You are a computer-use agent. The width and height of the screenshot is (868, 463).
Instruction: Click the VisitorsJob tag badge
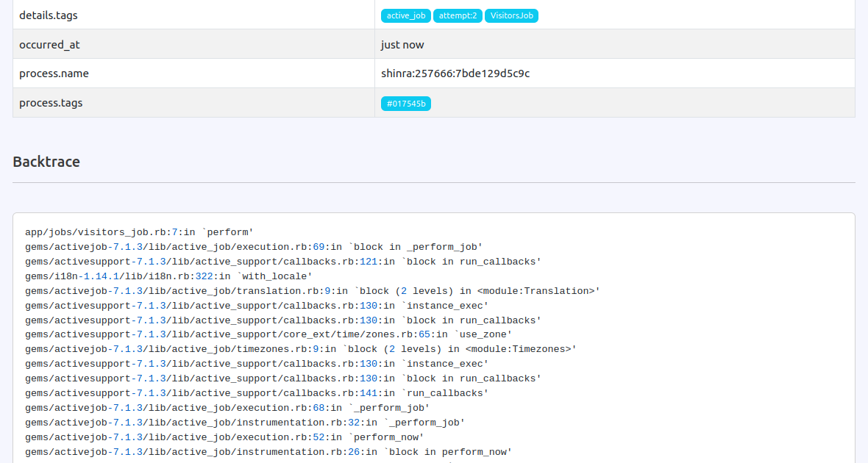click(x=511, y=15)
